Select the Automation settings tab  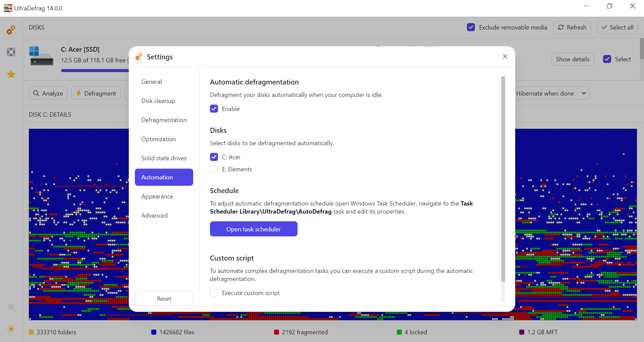164,177
